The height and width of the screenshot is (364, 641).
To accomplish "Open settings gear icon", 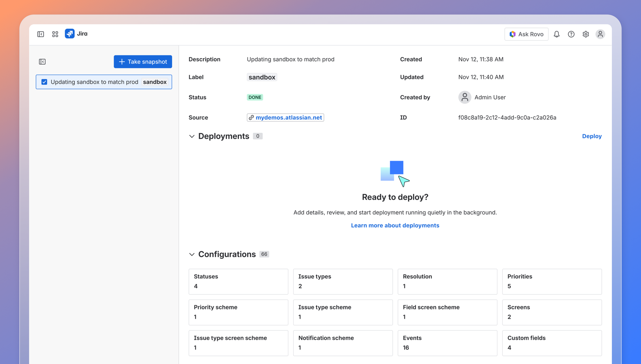I will [586, 34].
